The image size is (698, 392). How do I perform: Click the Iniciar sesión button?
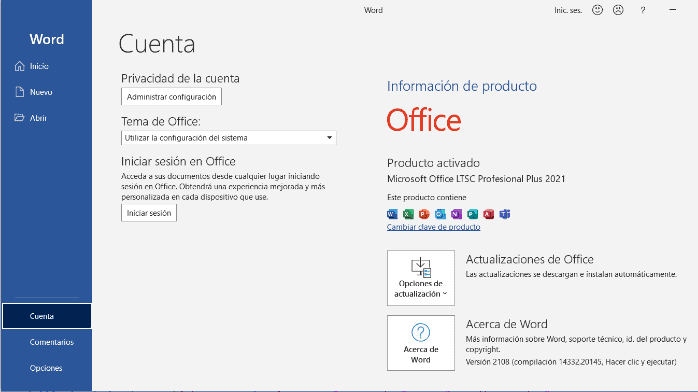pyautogui.click(x=149, y=213)
